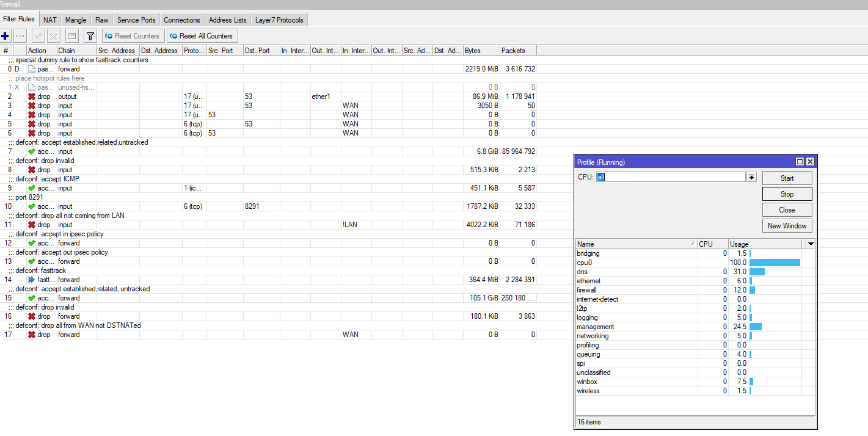
Task: Maximize the Profile window
Action: click(x=800, y=162)
